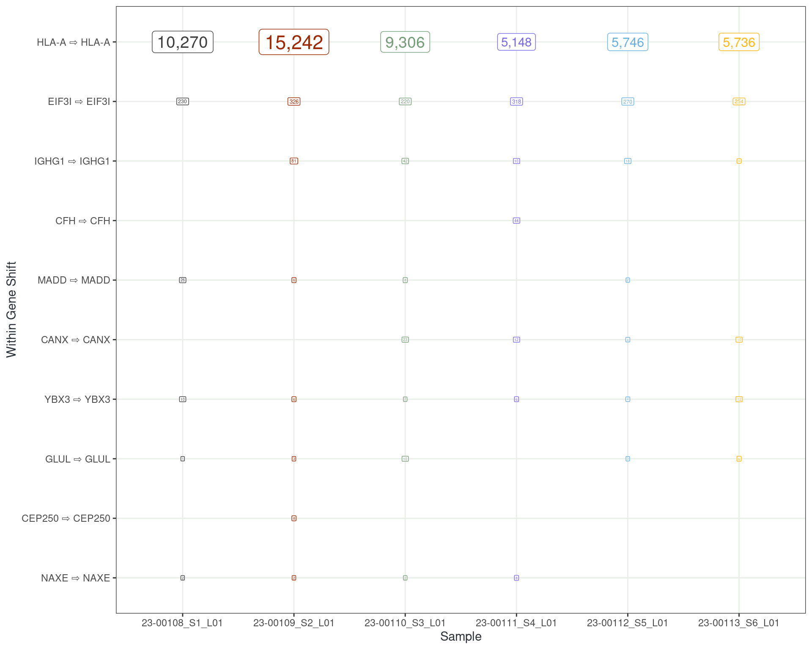Click the blue 5,746 label
Viewport: 812px width, 650px height.
click(628, 42)
